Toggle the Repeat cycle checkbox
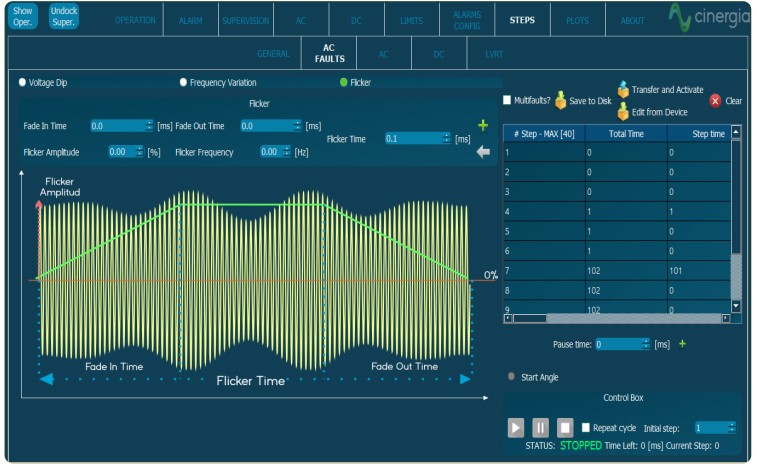The height and width of the screenshot is (469, 757). click(x=586, y=428)
